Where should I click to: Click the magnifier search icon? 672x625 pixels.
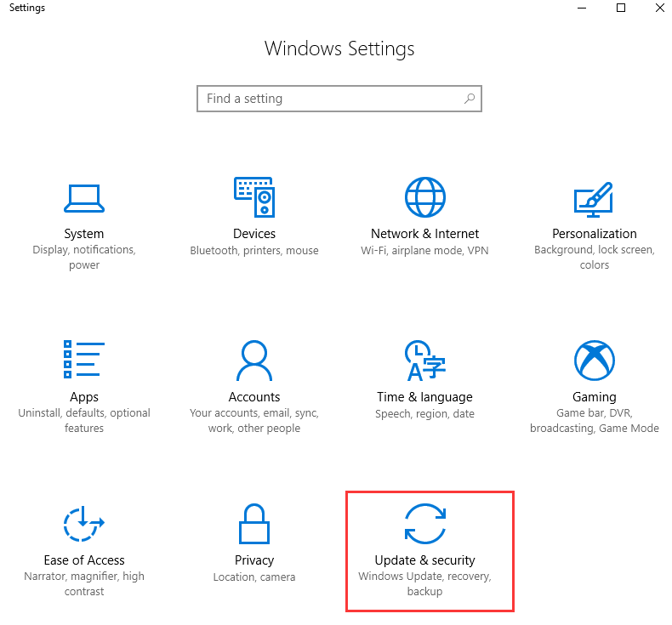click(x=470, y=99)
